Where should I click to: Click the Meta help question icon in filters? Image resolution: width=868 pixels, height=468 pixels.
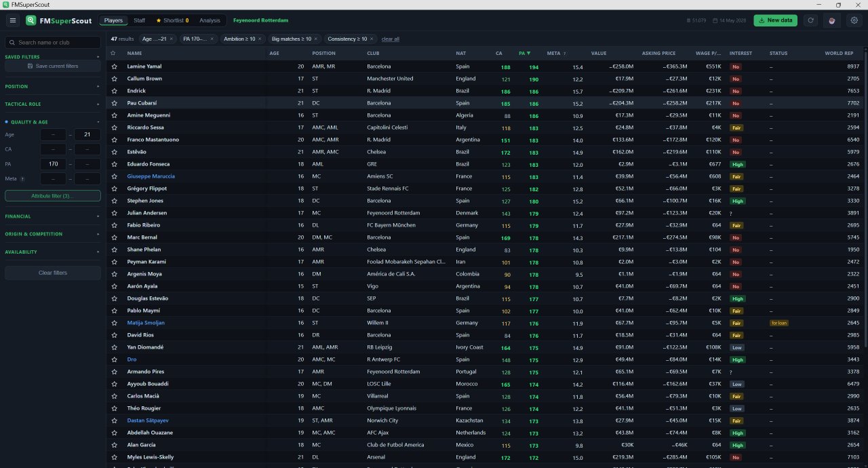pos(23,179)
